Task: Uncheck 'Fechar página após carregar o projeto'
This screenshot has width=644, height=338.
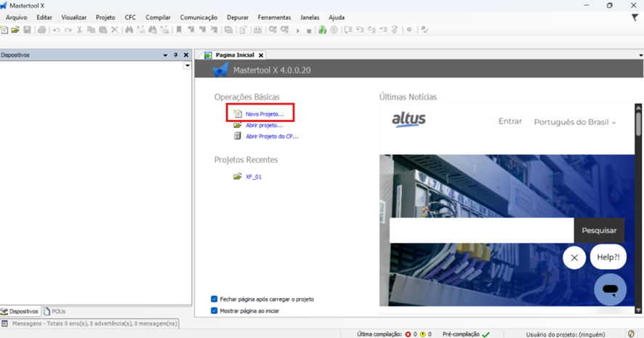Action: [x=214, y=299]
